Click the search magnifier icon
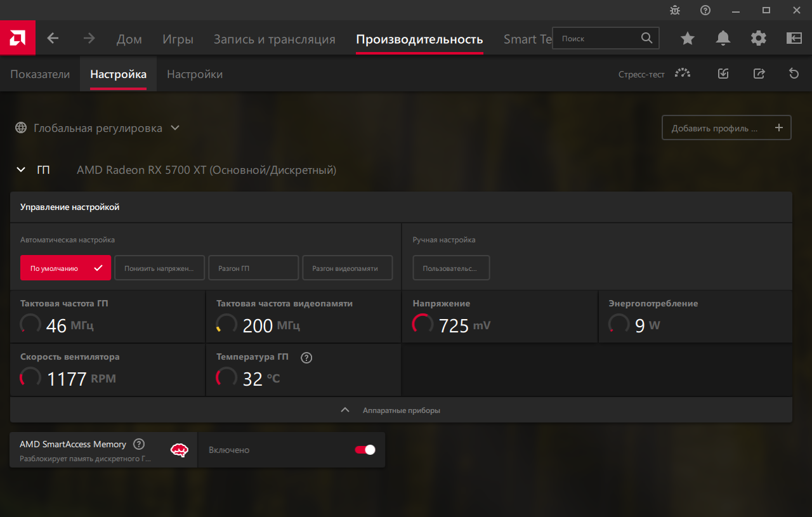Image resolution: width=812 pixels, height=517 pixels. [646, 38]
